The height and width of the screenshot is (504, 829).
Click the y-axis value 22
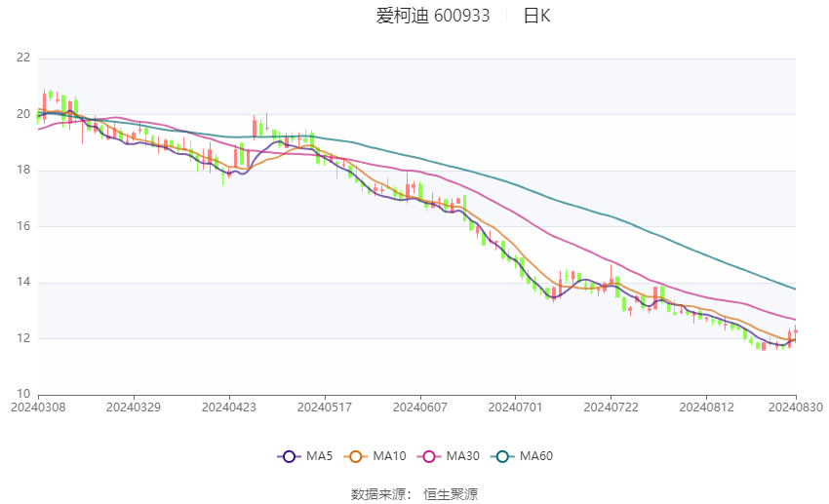point(23,58)
